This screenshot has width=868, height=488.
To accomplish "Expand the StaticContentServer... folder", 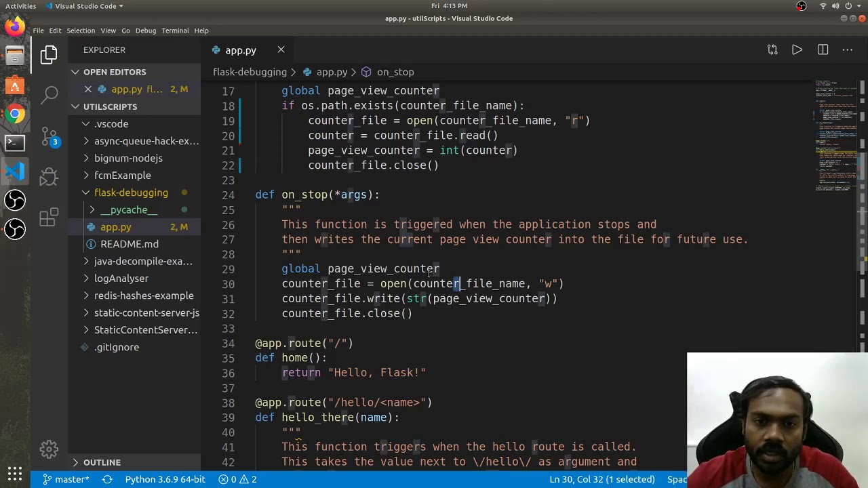I will pos(134,330).
